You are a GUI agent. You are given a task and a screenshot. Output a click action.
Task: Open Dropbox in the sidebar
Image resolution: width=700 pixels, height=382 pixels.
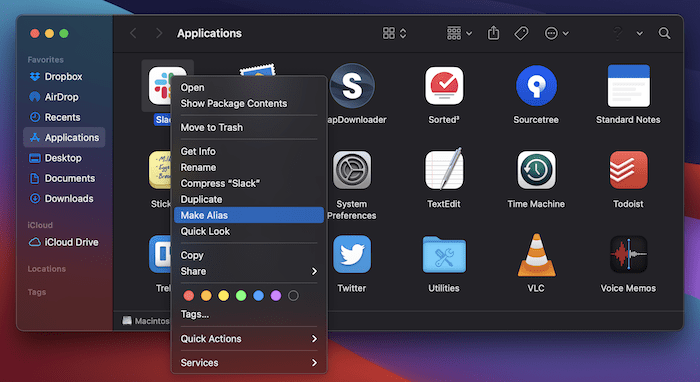(x=64, y=77)
